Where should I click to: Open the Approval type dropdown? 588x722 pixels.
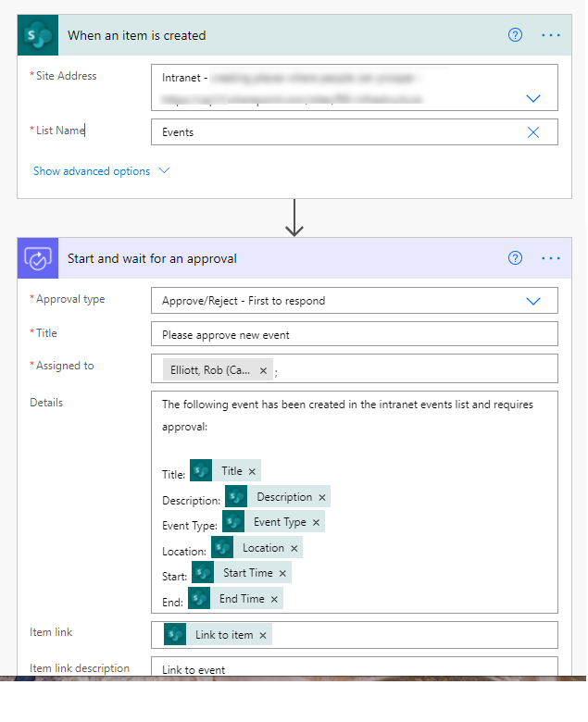(x=533, y=301)
